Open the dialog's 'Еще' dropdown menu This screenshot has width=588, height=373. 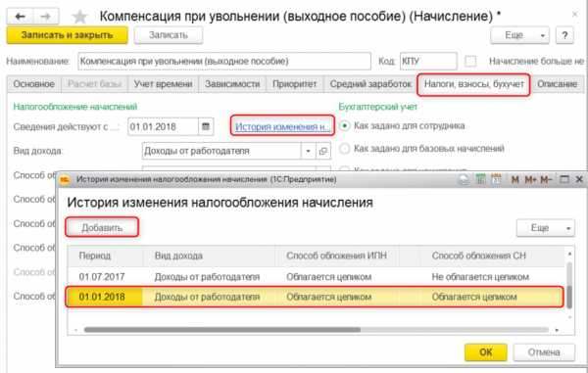(x=545, y=228)
